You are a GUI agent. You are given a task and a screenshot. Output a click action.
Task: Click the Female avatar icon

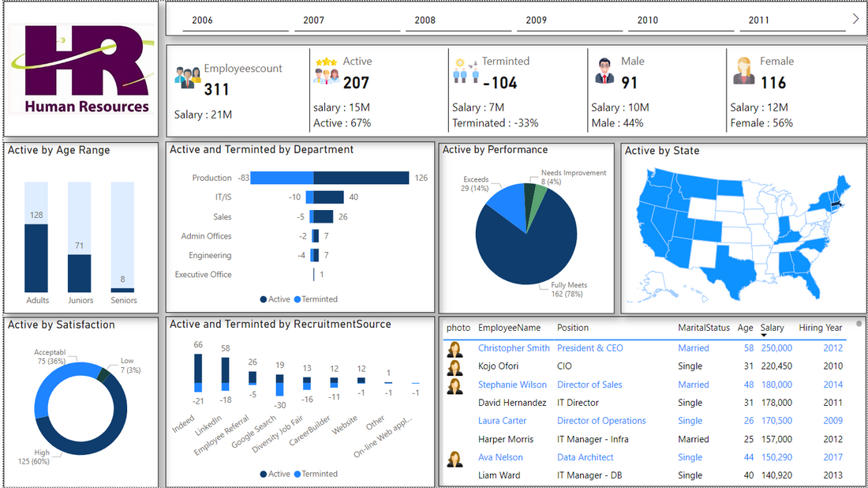743,71
